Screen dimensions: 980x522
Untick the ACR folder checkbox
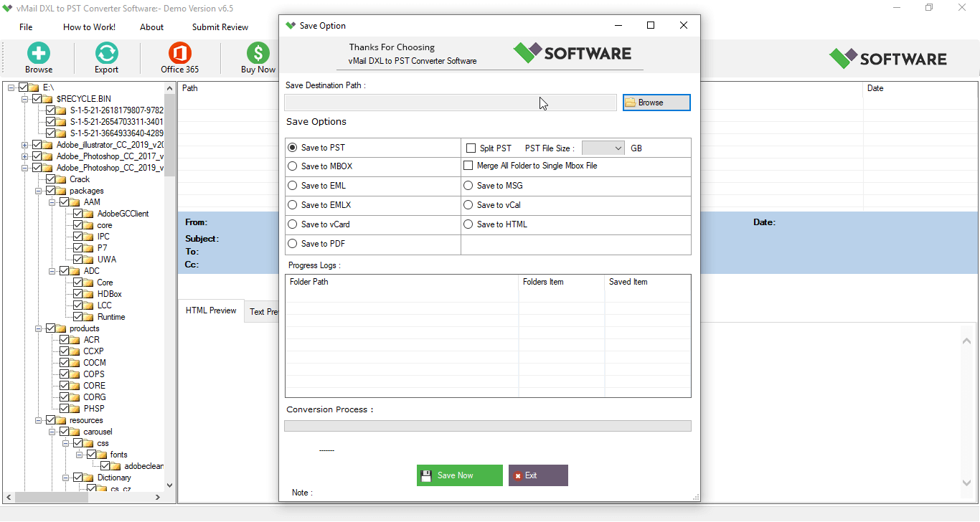[65, 340]
